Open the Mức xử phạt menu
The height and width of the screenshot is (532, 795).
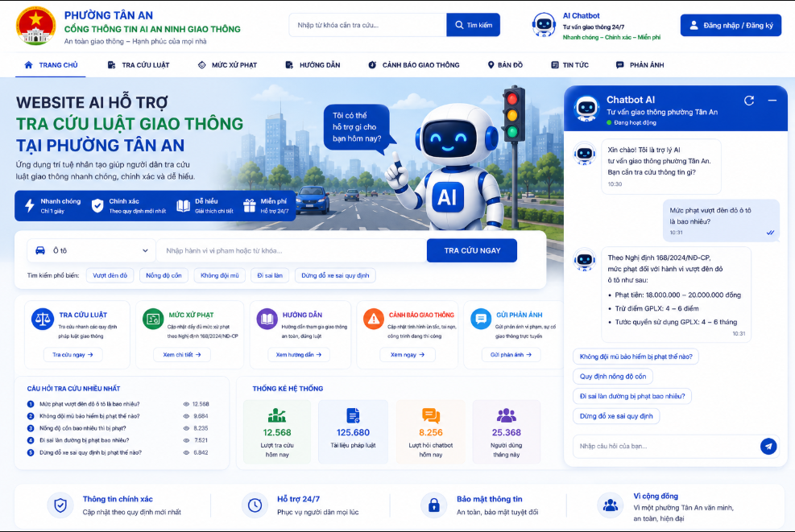pos(227,65)
